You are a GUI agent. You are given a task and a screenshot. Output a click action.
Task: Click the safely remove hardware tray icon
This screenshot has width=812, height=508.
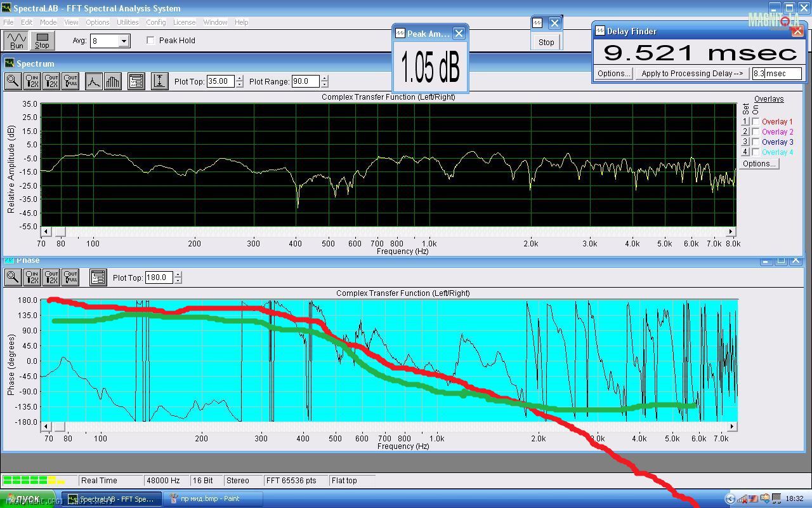pyautogui.click(x=766, y=498)
